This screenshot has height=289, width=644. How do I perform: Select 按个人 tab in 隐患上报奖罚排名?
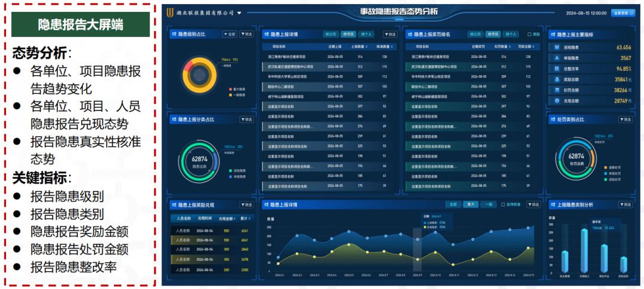click(510, 35)
